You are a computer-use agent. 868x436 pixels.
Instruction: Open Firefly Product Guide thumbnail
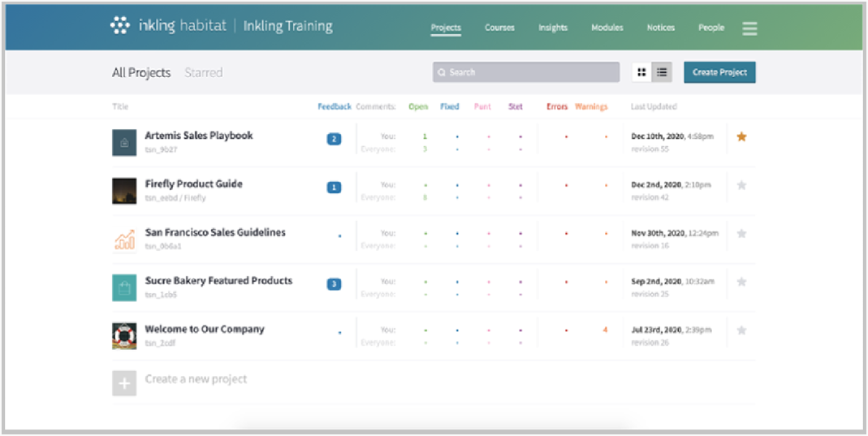[124, 191]
